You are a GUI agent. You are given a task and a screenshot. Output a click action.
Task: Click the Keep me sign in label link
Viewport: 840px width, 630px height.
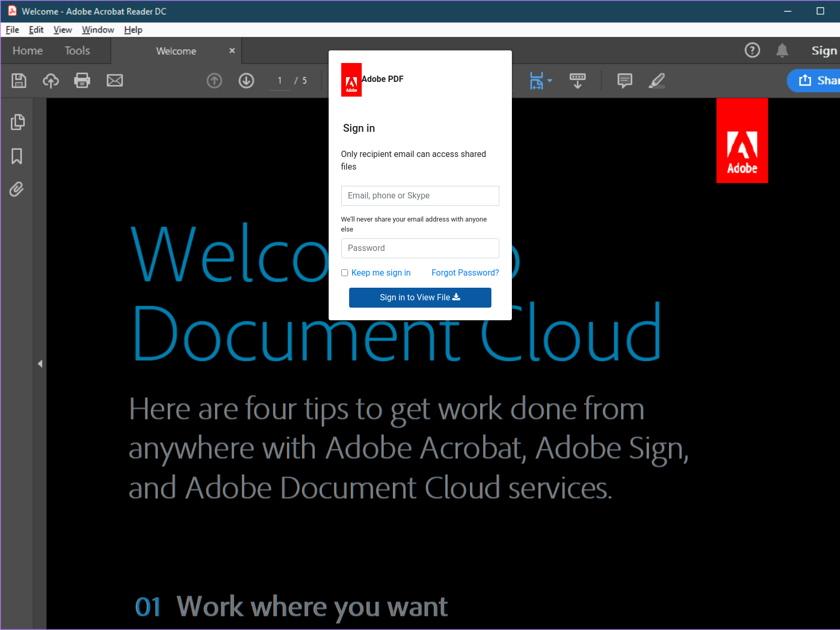pos(381,273)
